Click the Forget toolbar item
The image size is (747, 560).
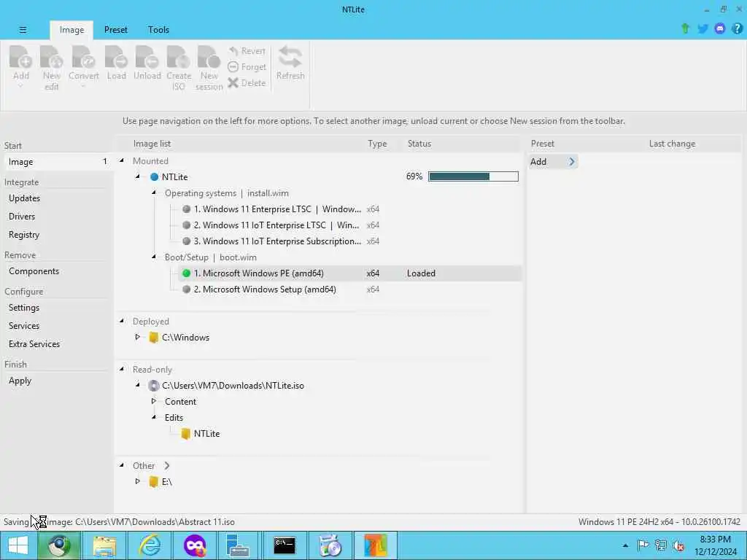[x=247, y=67]
